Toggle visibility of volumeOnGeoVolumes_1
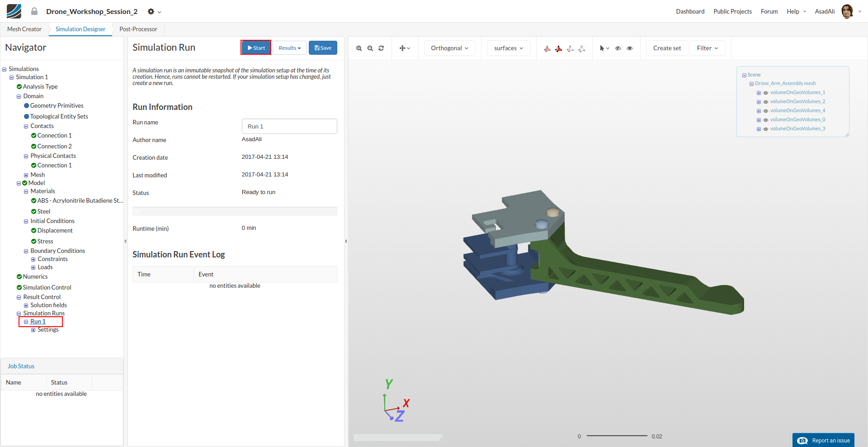Viewport: 868px width, 447px height. coord(766,93)
